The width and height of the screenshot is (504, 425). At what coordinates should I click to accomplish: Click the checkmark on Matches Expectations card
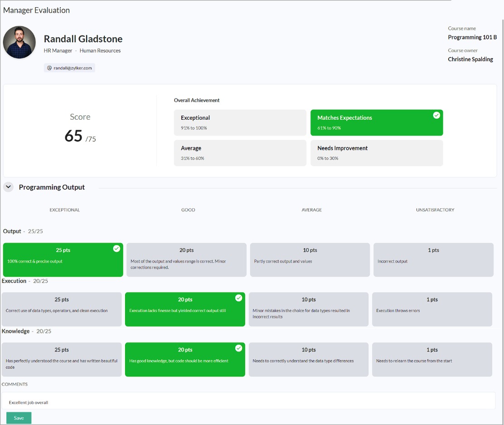click(x=436, y=116)
